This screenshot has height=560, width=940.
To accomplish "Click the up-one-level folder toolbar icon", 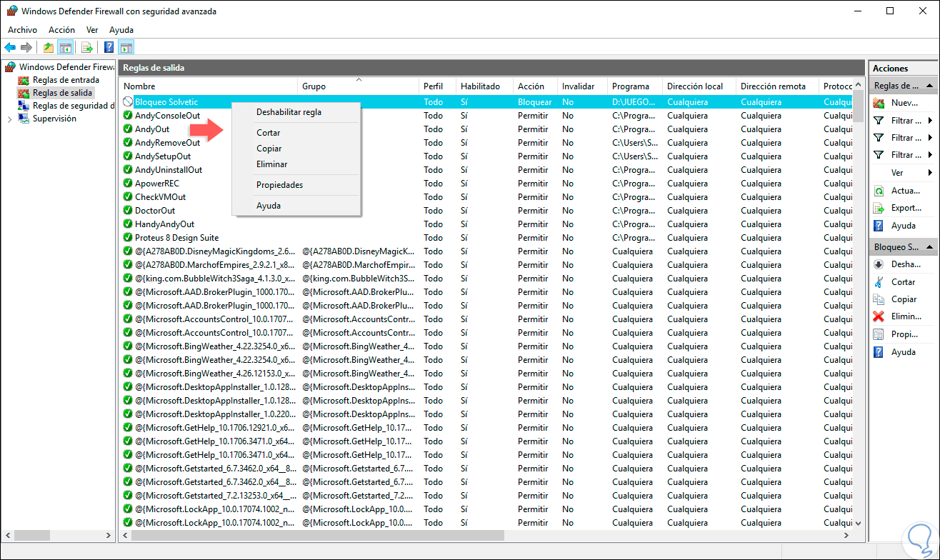I will [x=48, y=48].
